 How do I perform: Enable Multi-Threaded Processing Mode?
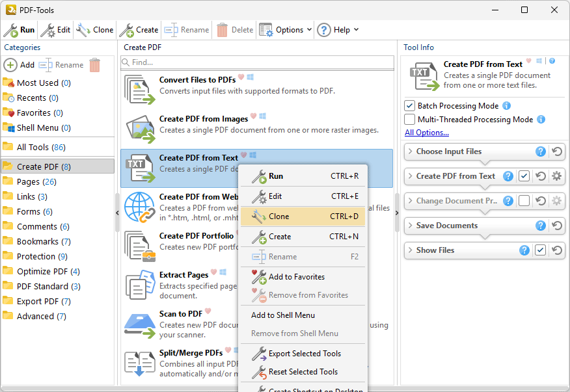409,120
